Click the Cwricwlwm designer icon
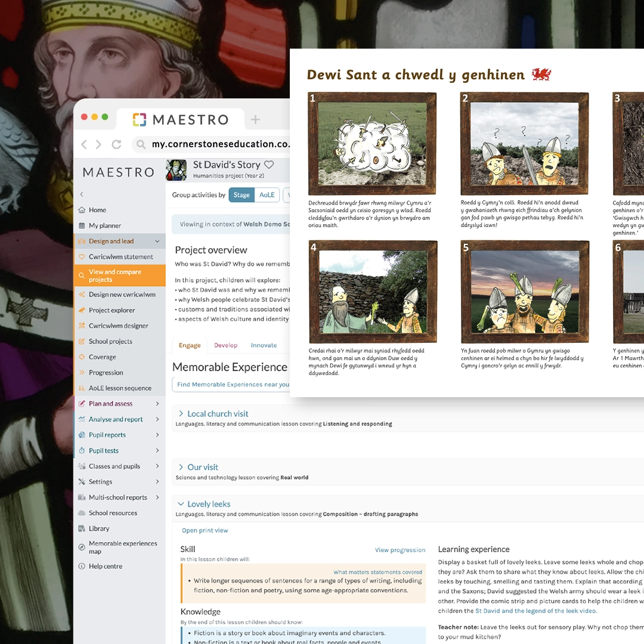644x644 pixels. point(82,326)
